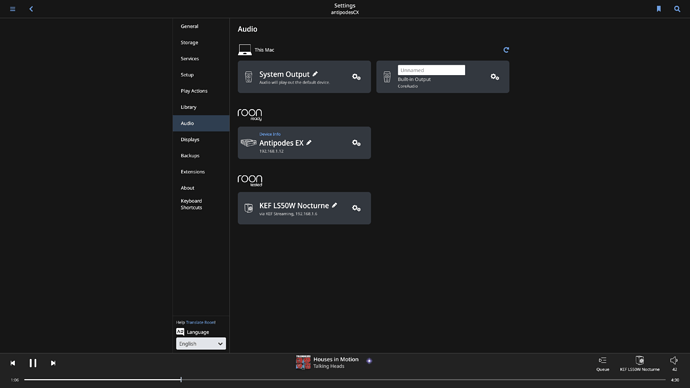Click the KEF LS50W speaker icon in card
The width and height of the screenshot is (690, 388).
click(x=249, y=208)
